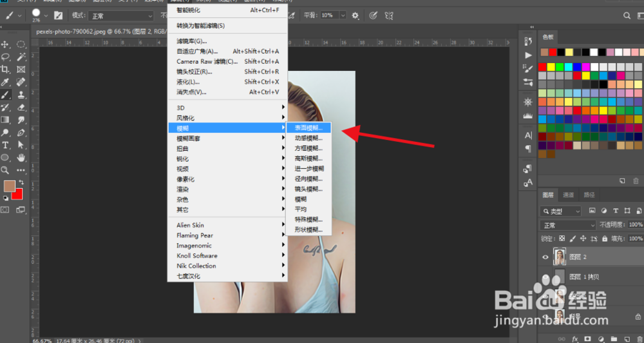Viewport: 644px width, 343px height.
Task: Toggle Quick Mask mode
Action: coord(5,210)
